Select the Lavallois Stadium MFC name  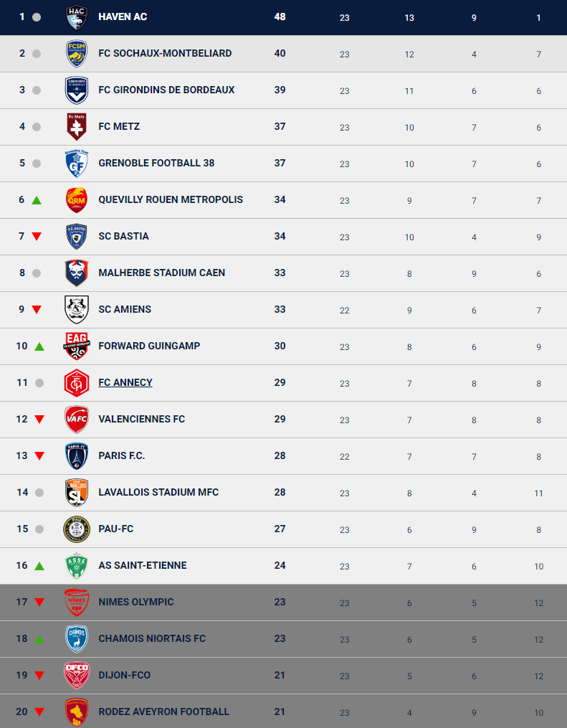[158, 493]
